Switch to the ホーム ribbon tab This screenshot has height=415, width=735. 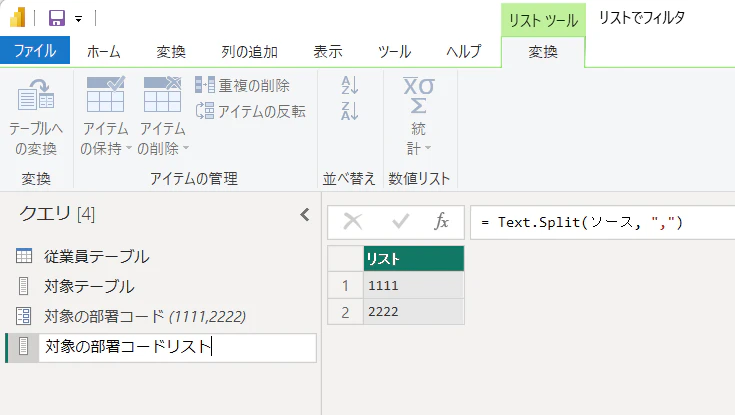[104, 52]
